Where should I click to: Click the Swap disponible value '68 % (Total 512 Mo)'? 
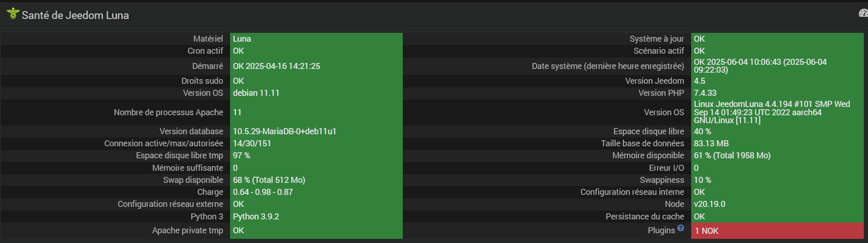coord(269,180)
